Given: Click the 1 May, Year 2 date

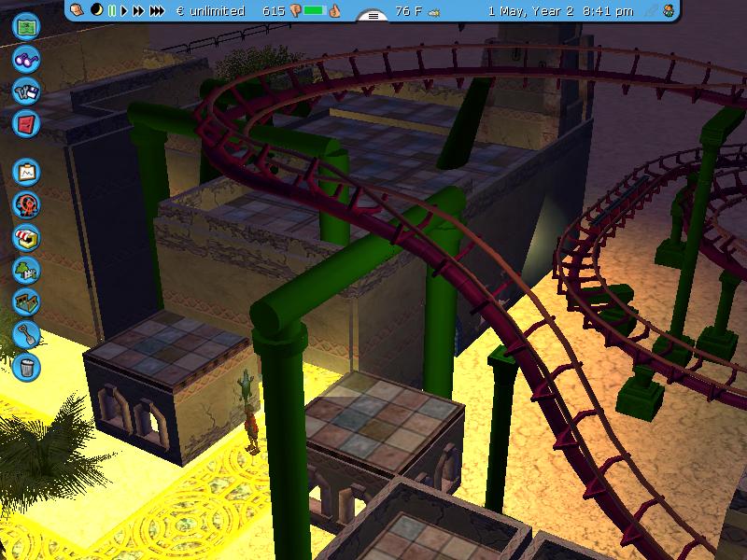Looking at the screenshot, I should click(530, 11).
